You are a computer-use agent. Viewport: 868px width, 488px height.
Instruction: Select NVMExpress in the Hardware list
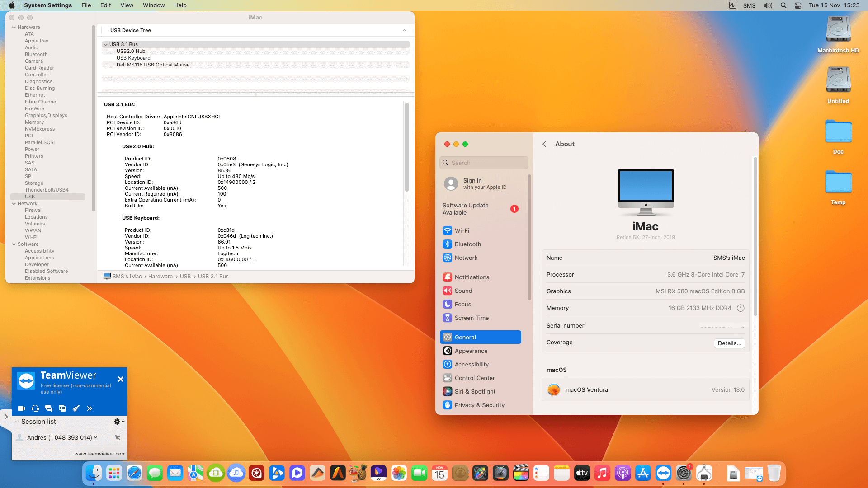click(40, 129)
